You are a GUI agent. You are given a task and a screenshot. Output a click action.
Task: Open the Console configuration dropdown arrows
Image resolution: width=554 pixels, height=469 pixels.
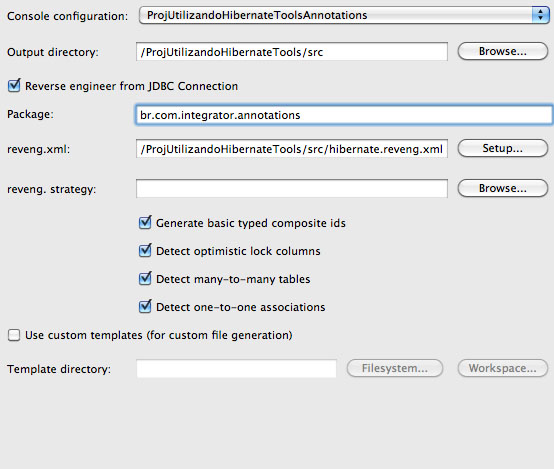[540, 15]
